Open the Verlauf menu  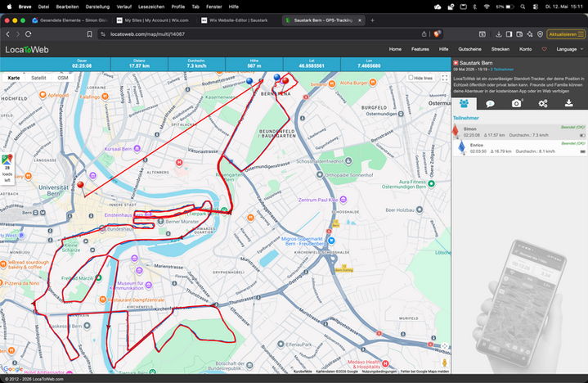[123, 7]
